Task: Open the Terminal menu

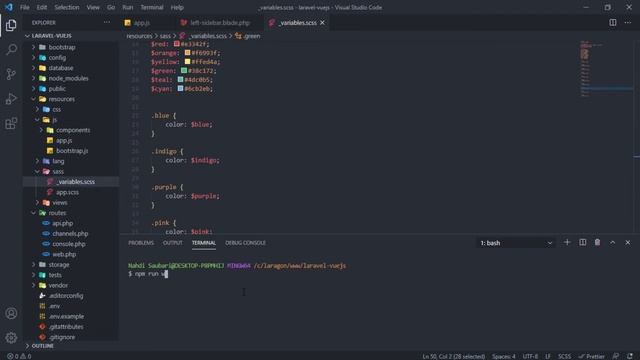Action: 152,7
